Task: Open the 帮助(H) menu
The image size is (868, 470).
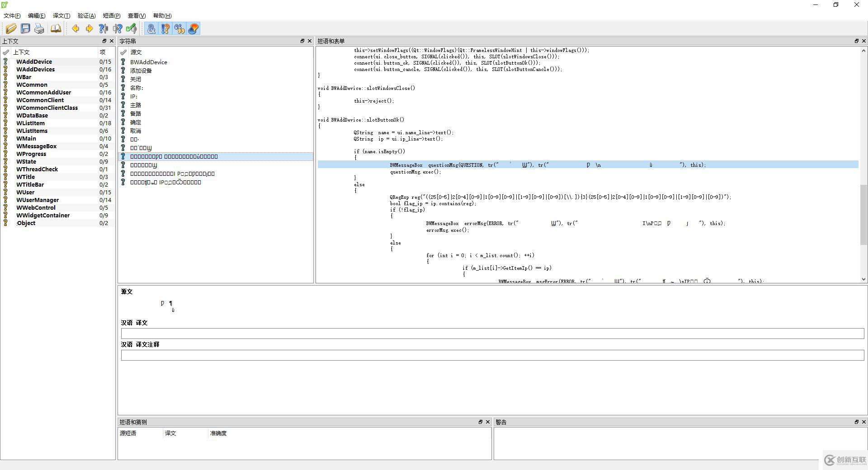Action: pos(162,16)
